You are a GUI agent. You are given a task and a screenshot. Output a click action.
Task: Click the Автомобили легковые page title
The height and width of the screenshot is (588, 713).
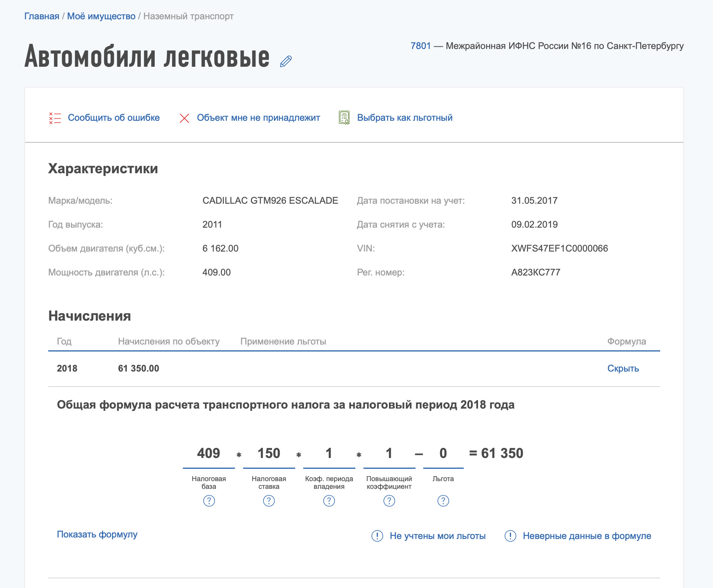(x=147, y=56)
